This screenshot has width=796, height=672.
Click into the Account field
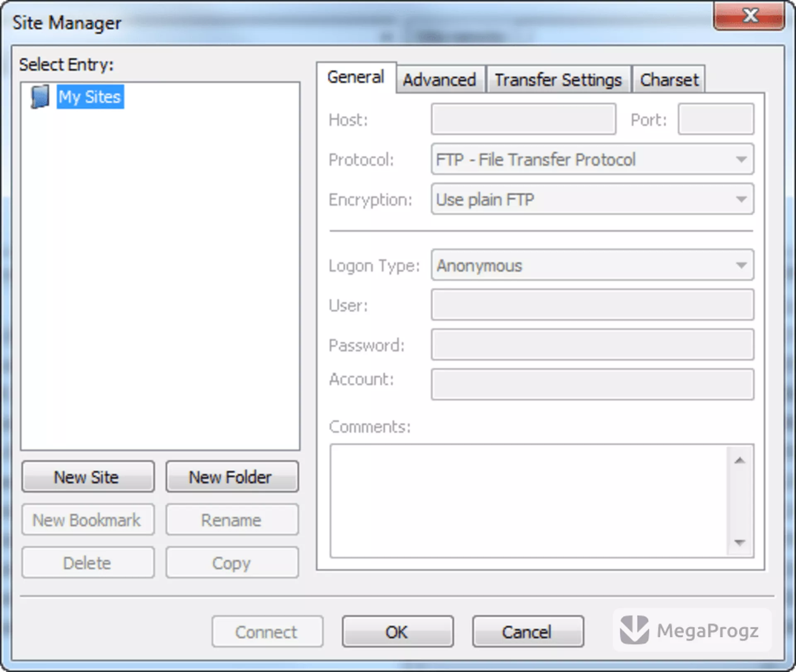(592, 384)
